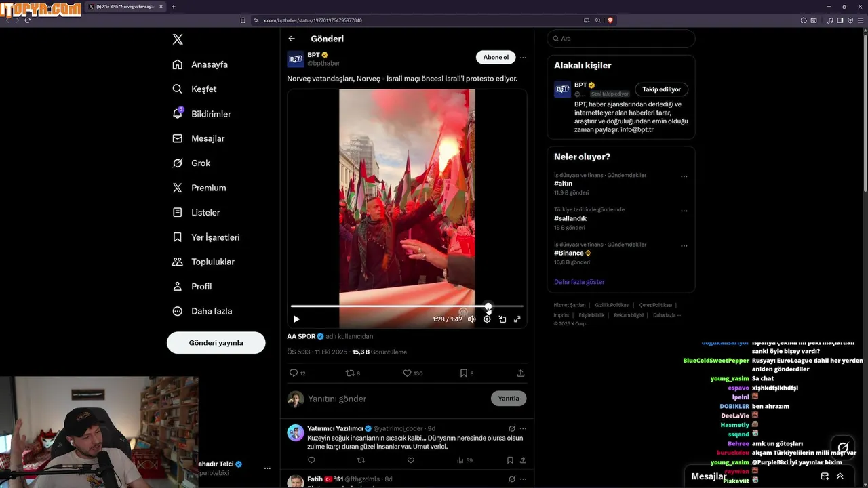The width and height of the screenshot is (868, 488).
Task: Open Premium from the sidebar
Action: click(199, 188)
